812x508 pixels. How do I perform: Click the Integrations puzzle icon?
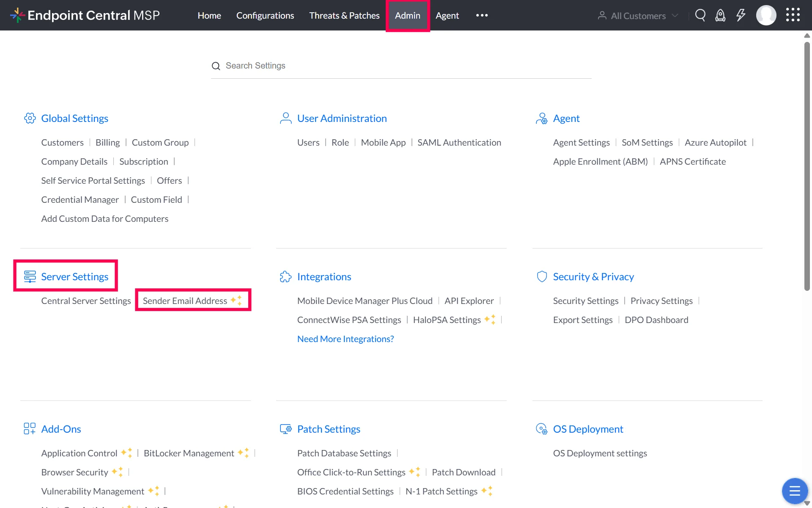(286, 276)
